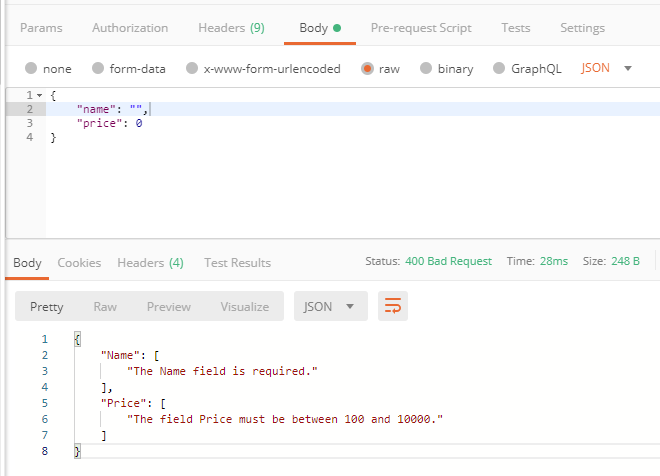Open the Params tab

click(41, 28)
